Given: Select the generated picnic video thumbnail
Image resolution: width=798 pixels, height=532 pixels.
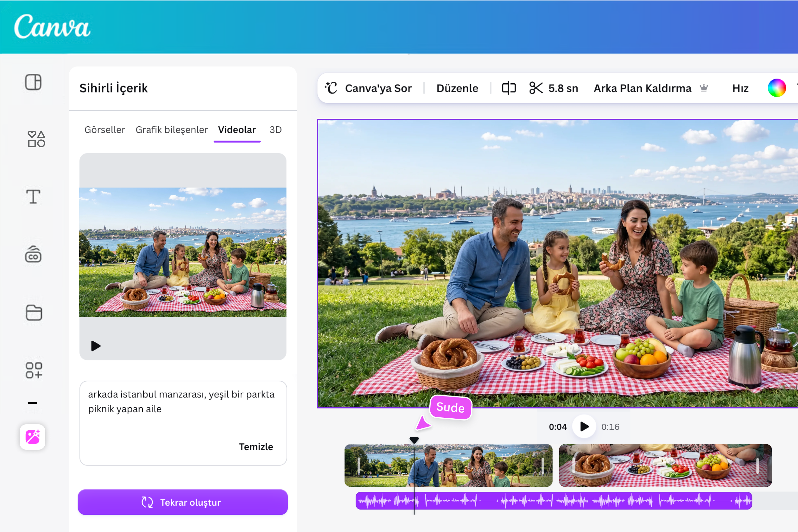Looking at the screenshot, I should point(183,252).
